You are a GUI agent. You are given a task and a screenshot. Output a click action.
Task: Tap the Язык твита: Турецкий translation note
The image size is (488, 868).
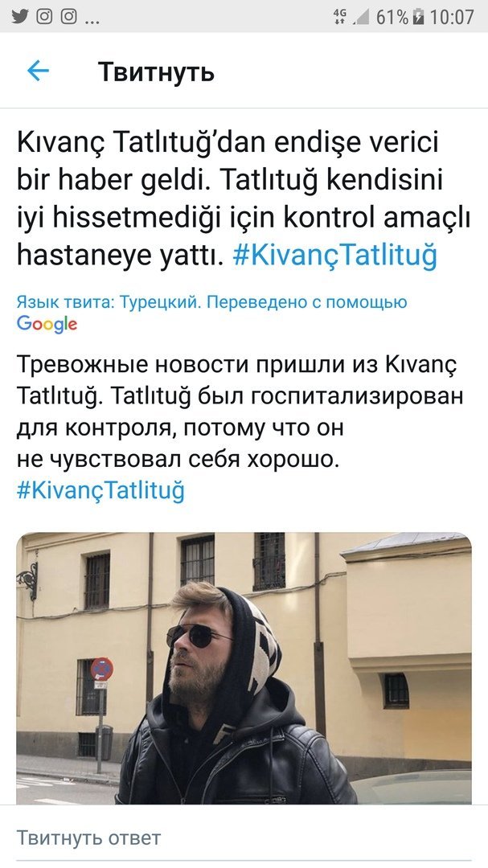click(211, 302)
